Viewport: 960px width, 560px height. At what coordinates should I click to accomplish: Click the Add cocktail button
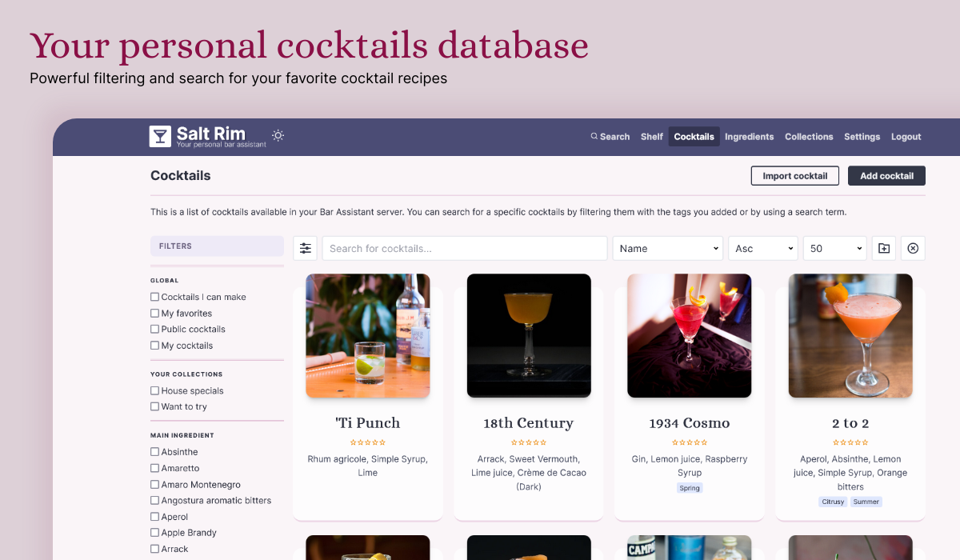pyautogui.click(x=886, y=176)
